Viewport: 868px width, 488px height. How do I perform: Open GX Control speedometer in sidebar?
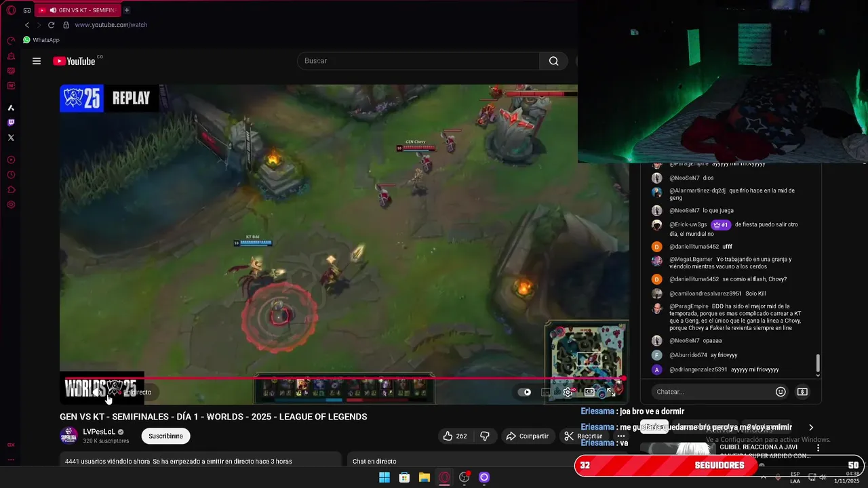click(11, 41)
